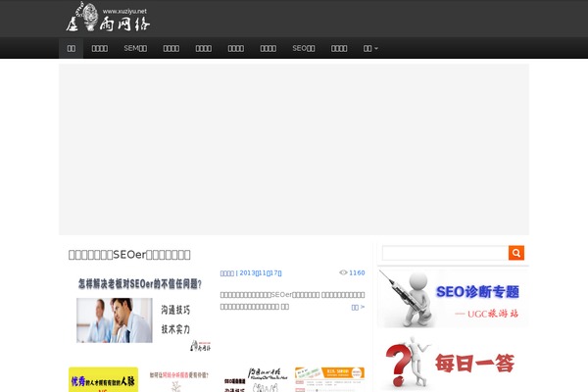Open the highlighted first navigation tab
The width and height of the screenshot is (588, 392).
click(x=71, y=48)
